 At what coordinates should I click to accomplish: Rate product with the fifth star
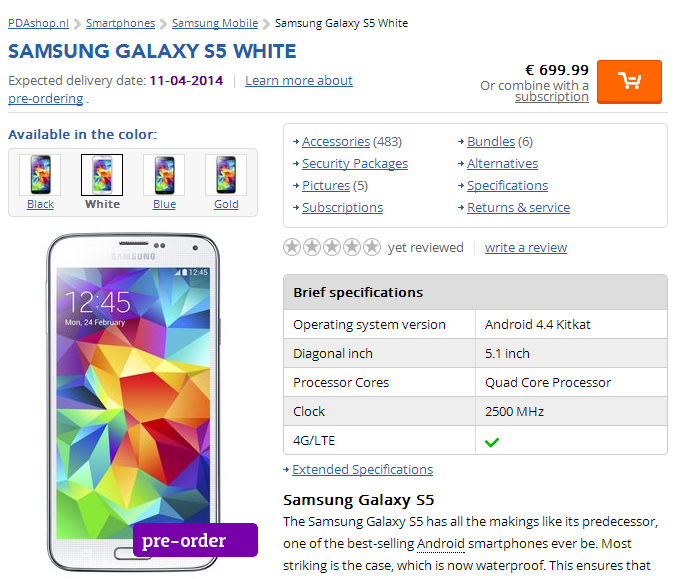[372, 247]
